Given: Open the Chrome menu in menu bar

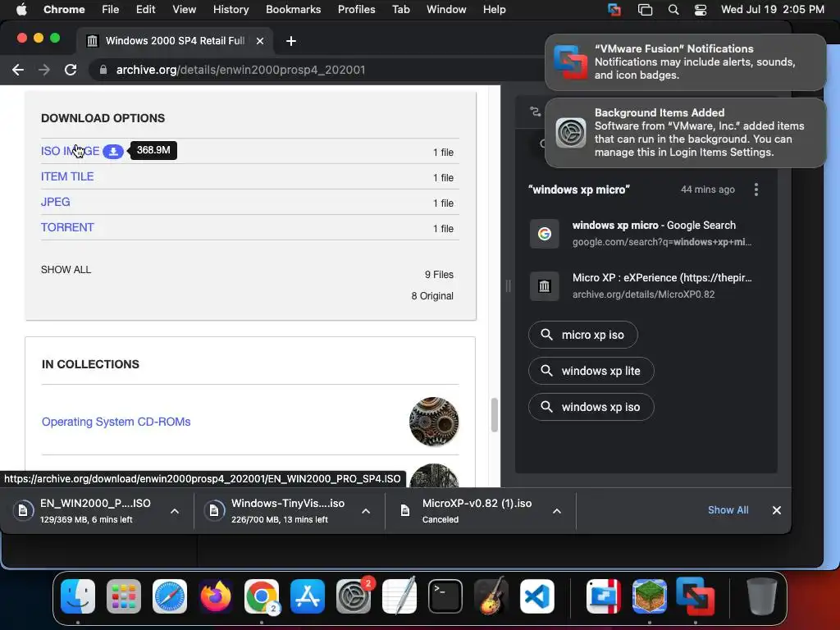Looking at the screenshot, I should [x=64, y=10].
